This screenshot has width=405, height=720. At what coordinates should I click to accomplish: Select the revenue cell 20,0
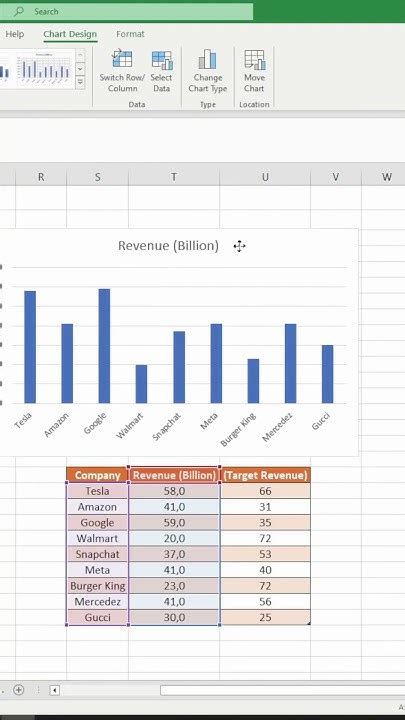click(174, 539)
